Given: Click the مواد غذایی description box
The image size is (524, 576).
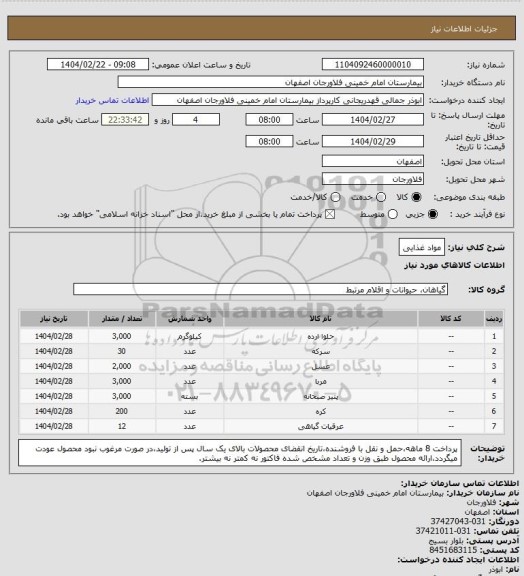Looking at the screenshot, I should pyautogui.click(x=422, y=247).
